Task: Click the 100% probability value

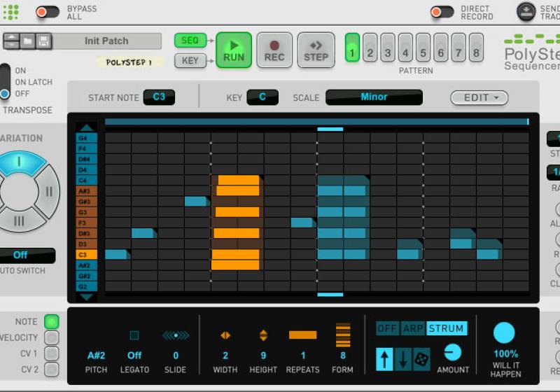Action: point(505,353)
